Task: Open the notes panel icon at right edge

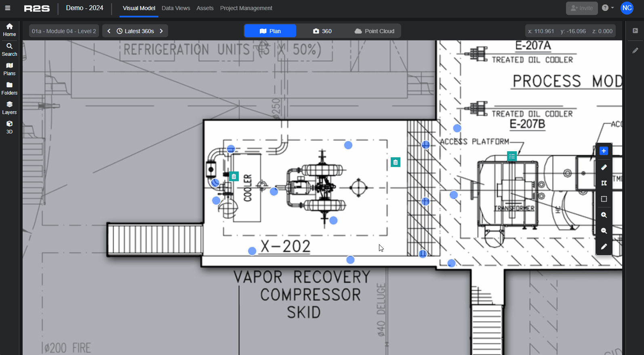Action: 635,31
